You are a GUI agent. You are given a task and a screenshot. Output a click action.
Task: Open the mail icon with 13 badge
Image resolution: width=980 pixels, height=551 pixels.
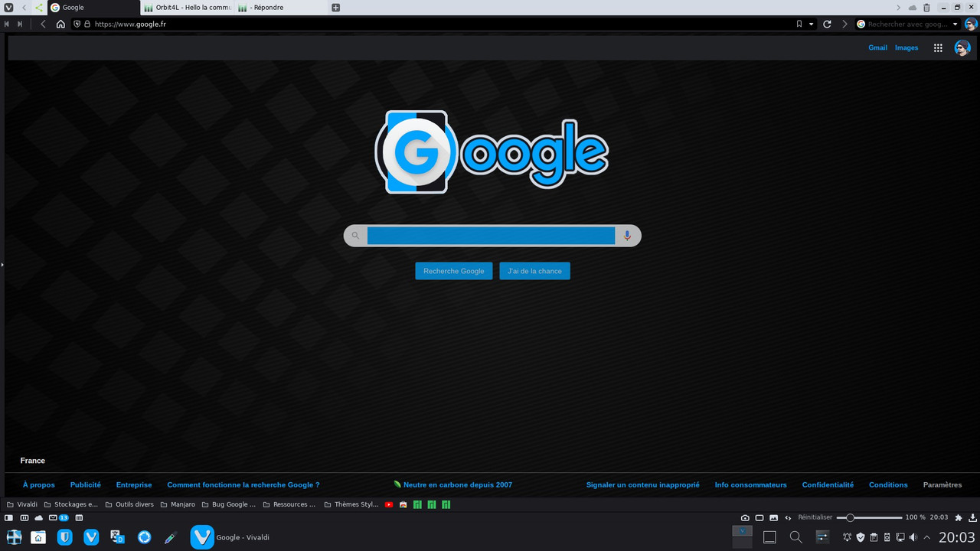pyautogui.click(x=59, y=518)
